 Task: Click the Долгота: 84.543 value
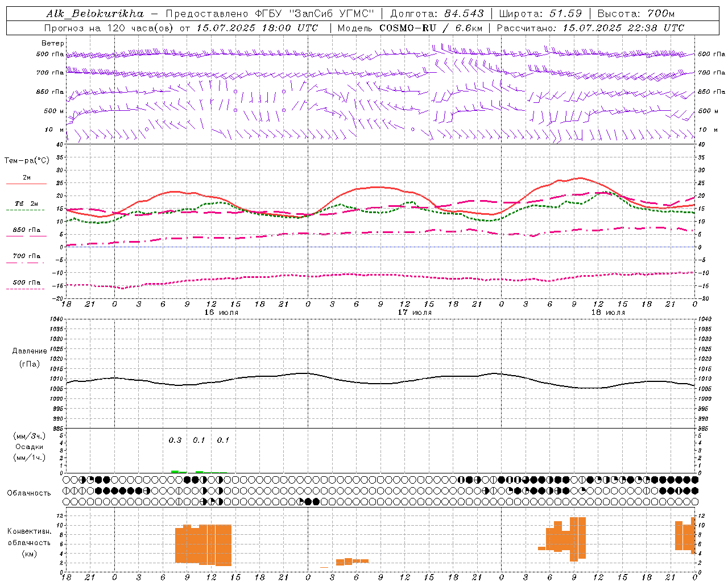[x=437, y=14]
